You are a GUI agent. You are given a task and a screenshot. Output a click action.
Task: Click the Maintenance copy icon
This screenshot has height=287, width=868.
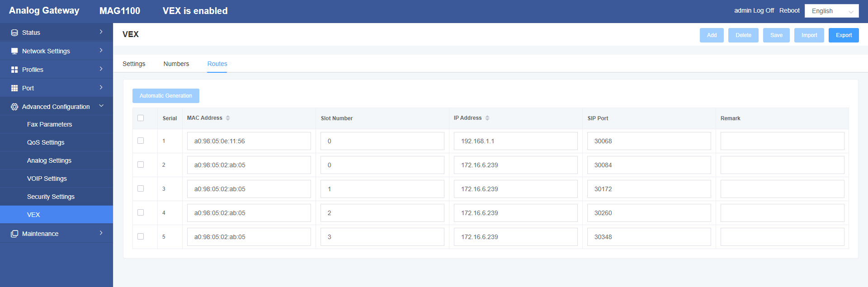[14, 234]
